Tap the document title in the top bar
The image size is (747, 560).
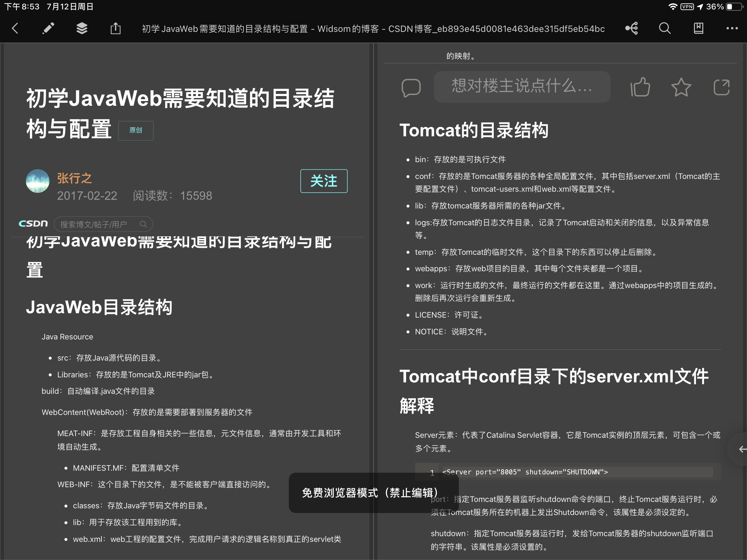373,29
